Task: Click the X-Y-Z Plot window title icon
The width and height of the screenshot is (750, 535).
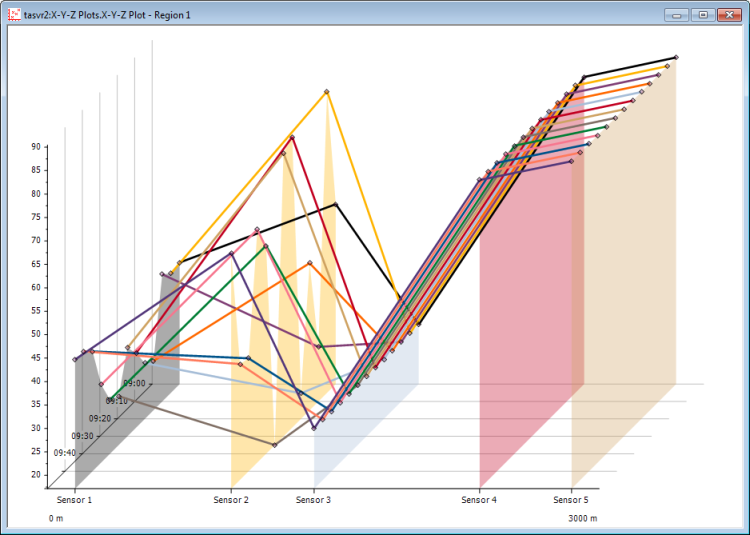Action: tap(14, 15)
